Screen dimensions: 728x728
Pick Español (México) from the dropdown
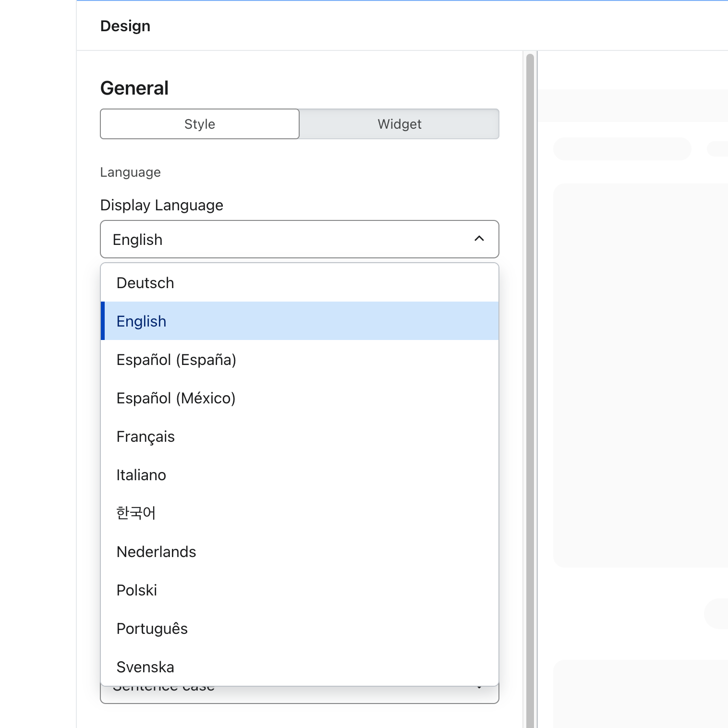click(x=176, y=398)
